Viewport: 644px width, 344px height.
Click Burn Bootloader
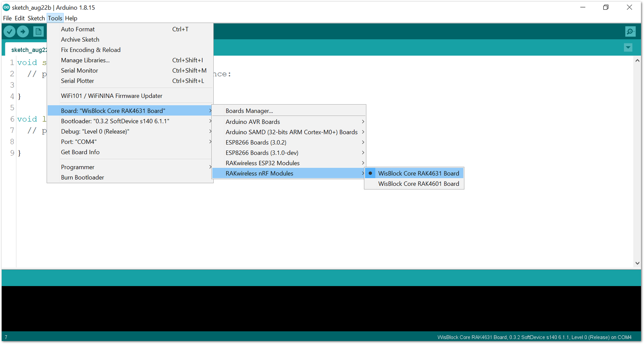[130, 177]
